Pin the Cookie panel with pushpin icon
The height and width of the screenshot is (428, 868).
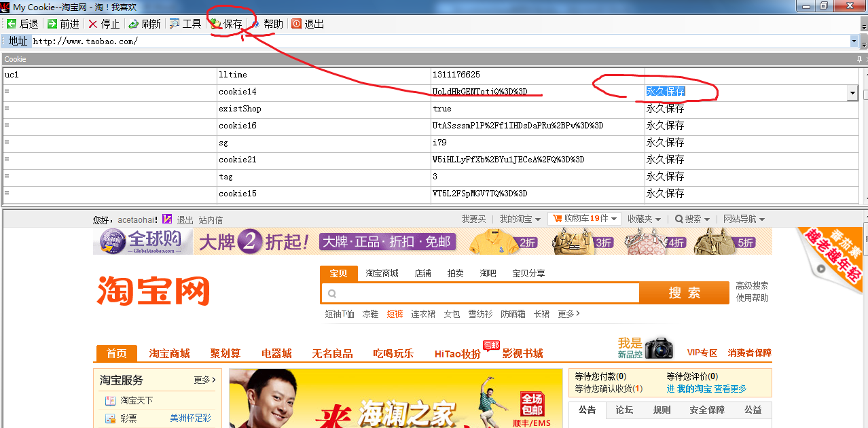click(859, 59)
